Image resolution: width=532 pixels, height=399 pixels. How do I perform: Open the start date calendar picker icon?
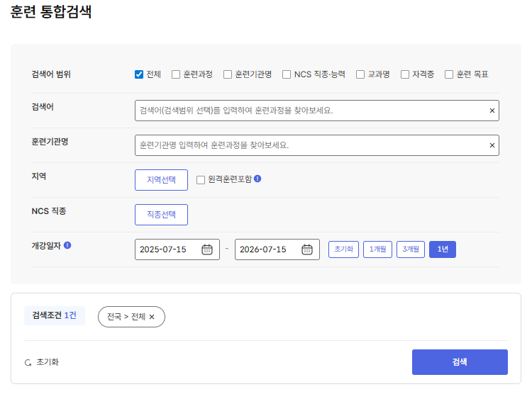(207, 249)
